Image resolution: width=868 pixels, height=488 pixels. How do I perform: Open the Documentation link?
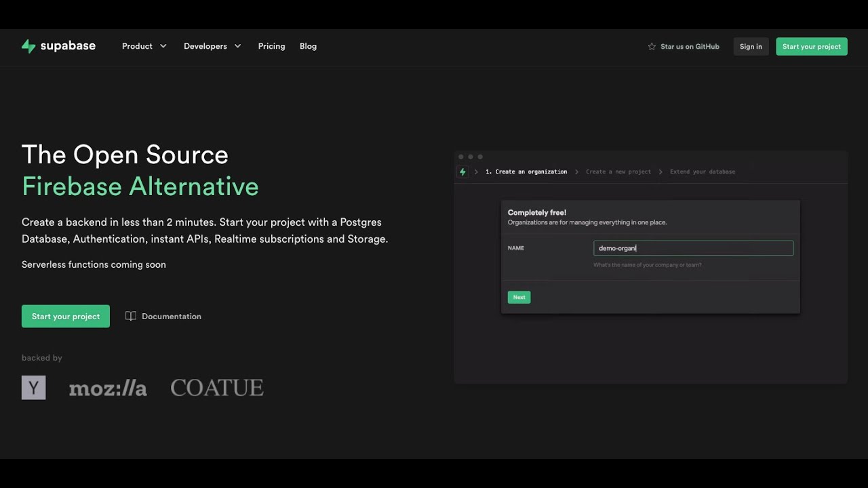(x=163, y=317)
